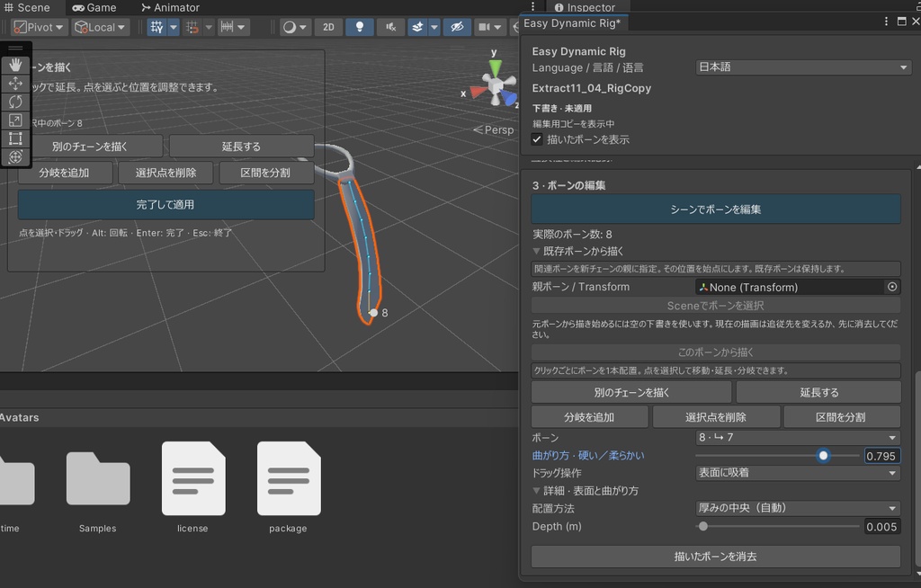921x588 pixels.
Task: Click 延長する in rig panel
Action: [818, 392]
